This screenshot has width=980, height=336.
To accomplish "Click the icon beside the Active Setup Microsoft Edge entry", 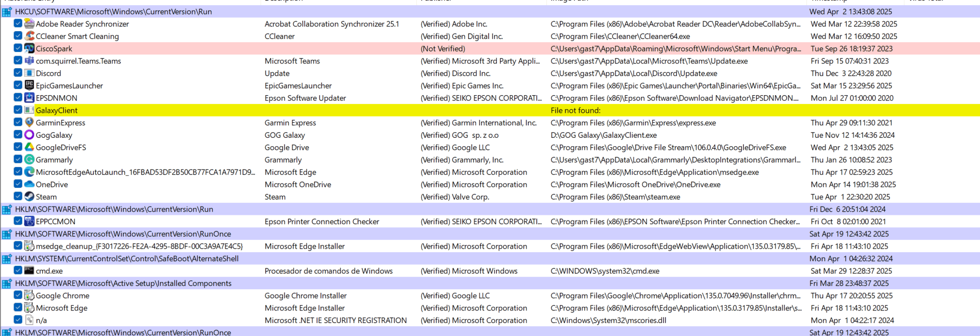I will 29,308.
